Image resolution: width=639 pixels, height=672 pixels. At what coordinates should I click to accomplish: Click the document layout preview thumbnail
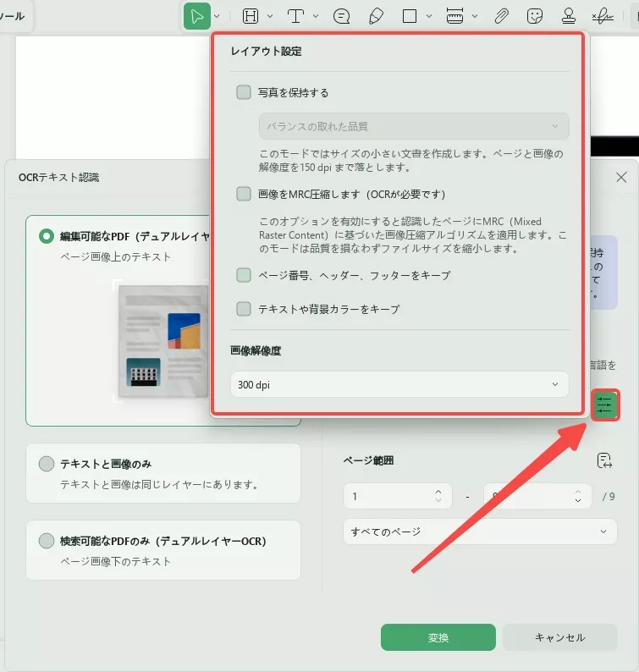tap(163, 341)
